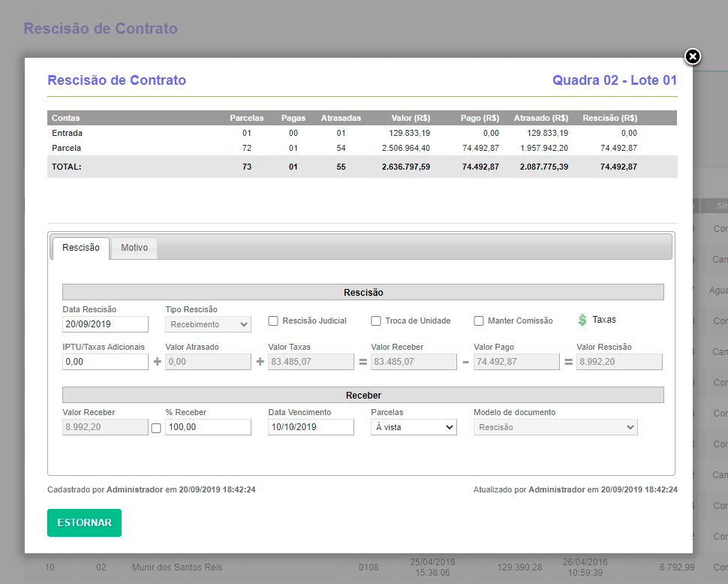This screenshot has width=728, height=584.
Task: Edit the % Receber value field
Action: click(x=208, y=426)
